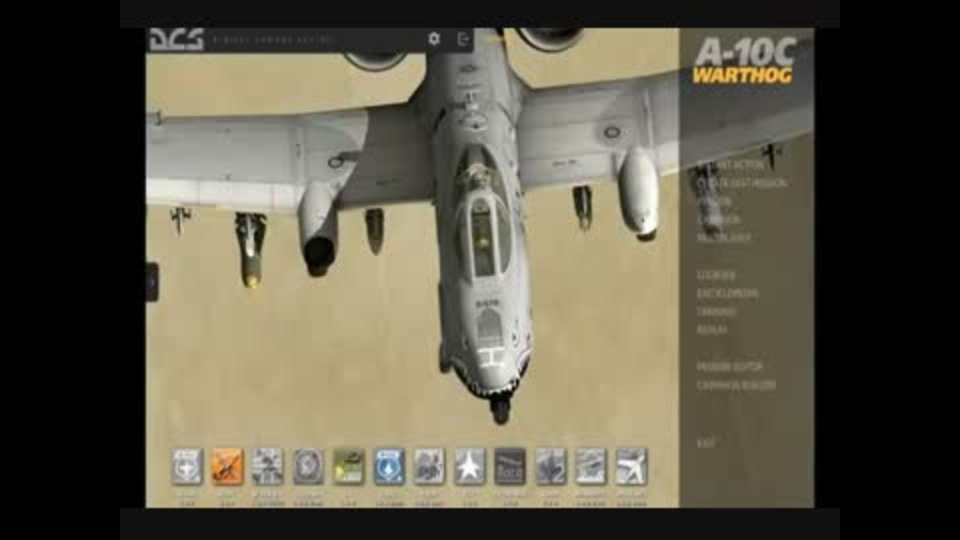960x540 pixels.
Task: Click the A-10C Warthog title logo
Action: [x=744, y=60]
